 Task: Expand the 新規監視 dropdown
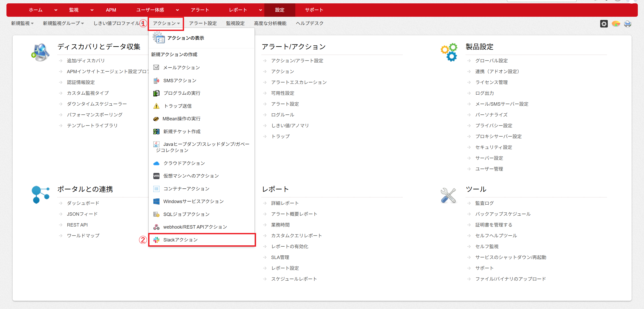22,23
